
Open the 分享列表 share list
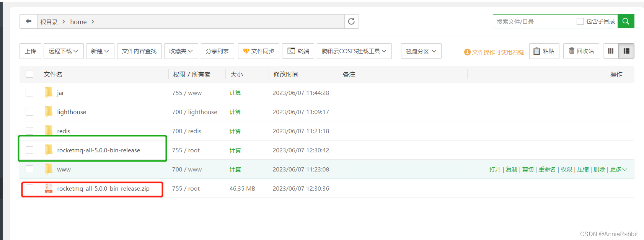(x=217, y=51)
